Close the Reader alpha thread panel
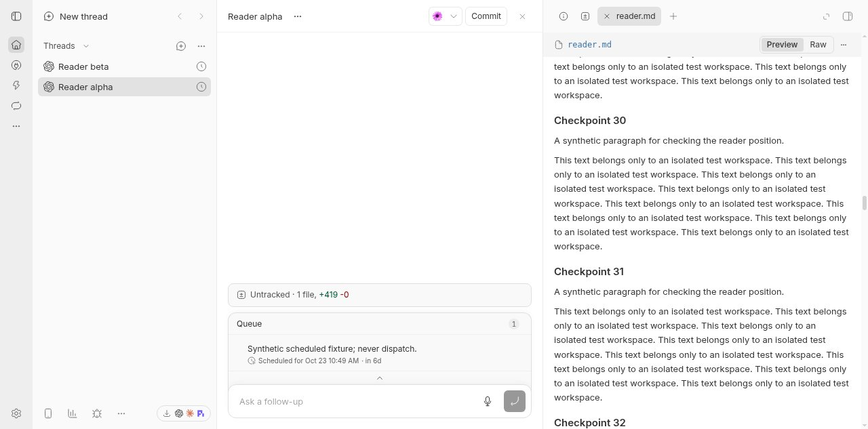The height and width of the screenshot is (429, 868). tap(522, 16)
